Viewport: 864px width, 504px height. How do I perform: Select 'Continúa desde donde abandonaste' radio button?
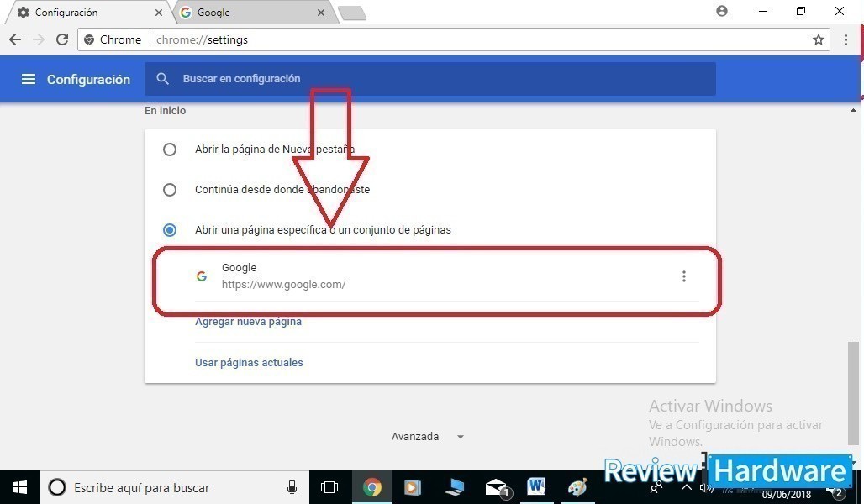170,190
